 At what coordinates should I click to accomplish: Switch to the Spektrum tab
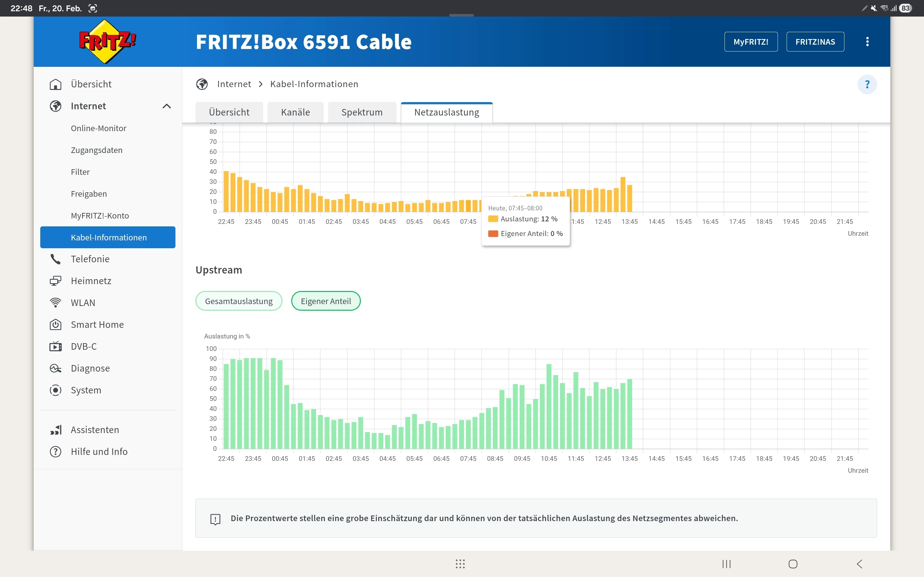point(362,113)
